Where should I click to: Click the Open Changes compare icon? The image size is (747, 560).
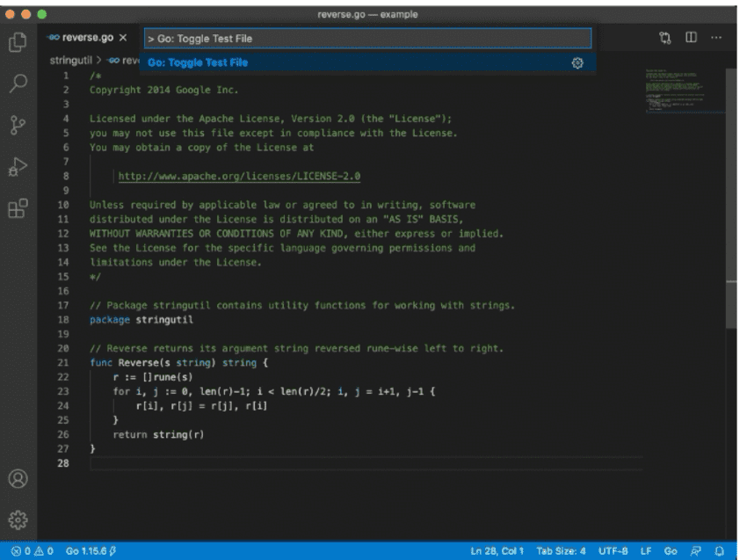pyautogui.click(x=665, y=38)
